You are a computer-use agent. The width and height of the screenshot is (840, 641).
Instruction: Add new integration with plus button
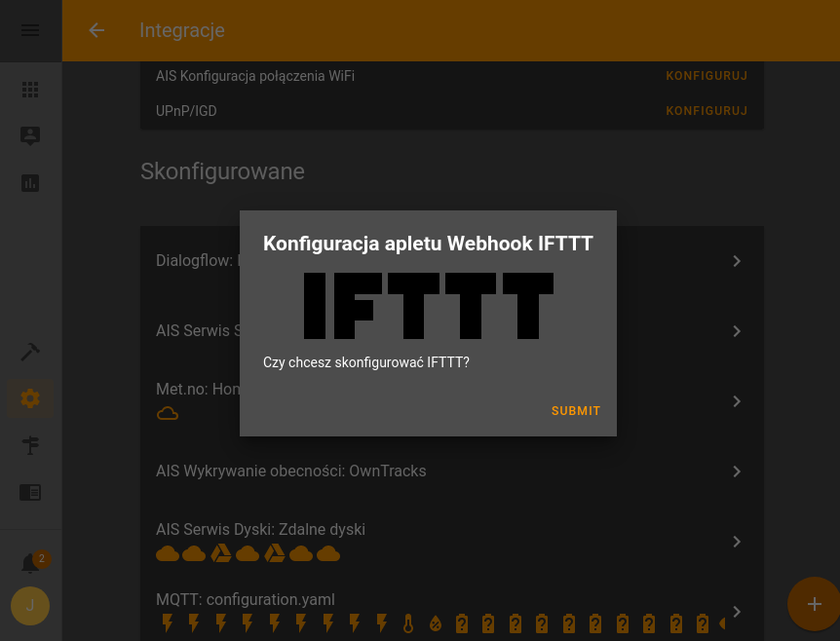point(815,604)
